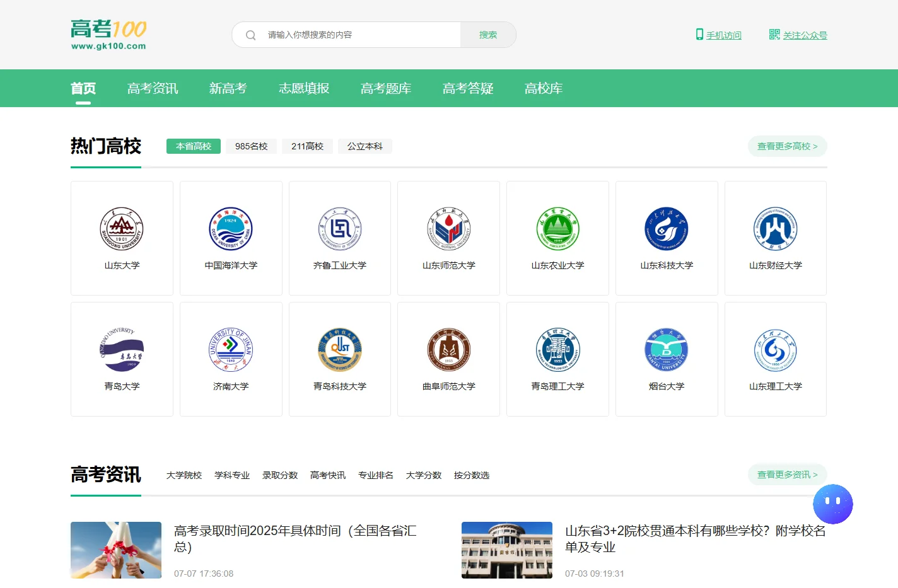Click 烟台大学 emblem

667,350
